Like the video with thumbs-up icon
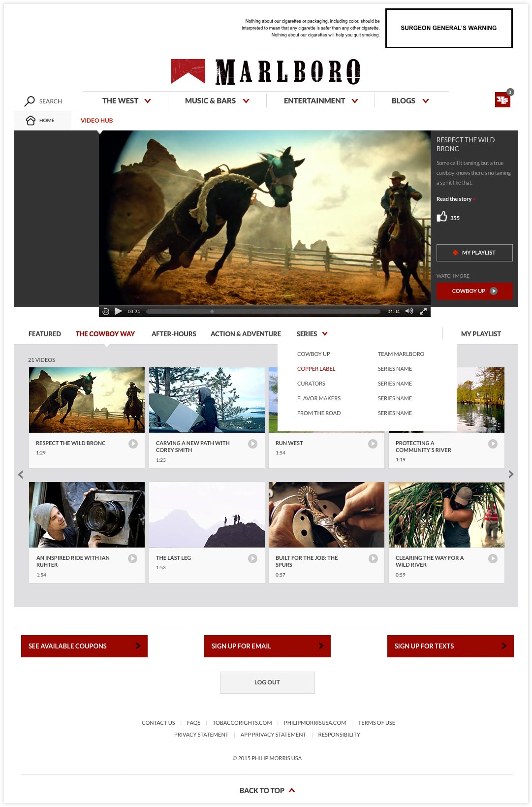The image size is (532, 807). pos(442,217)
